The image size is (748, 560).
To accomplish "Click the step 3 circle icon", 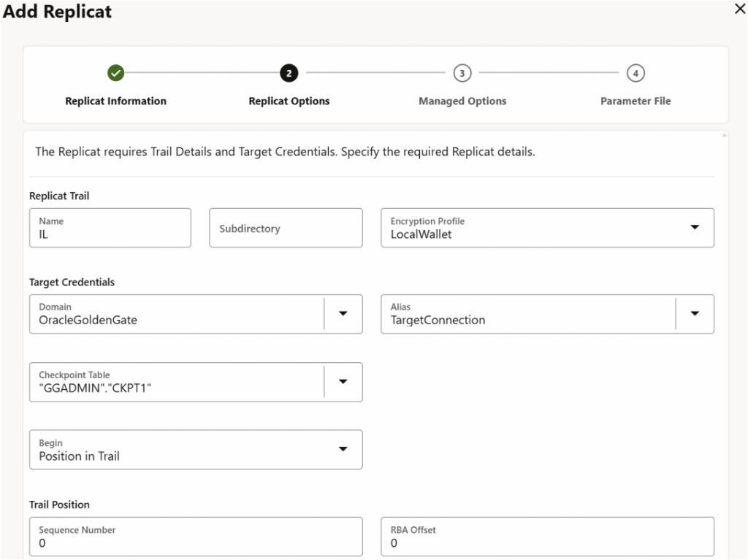I will click(462, 73).
